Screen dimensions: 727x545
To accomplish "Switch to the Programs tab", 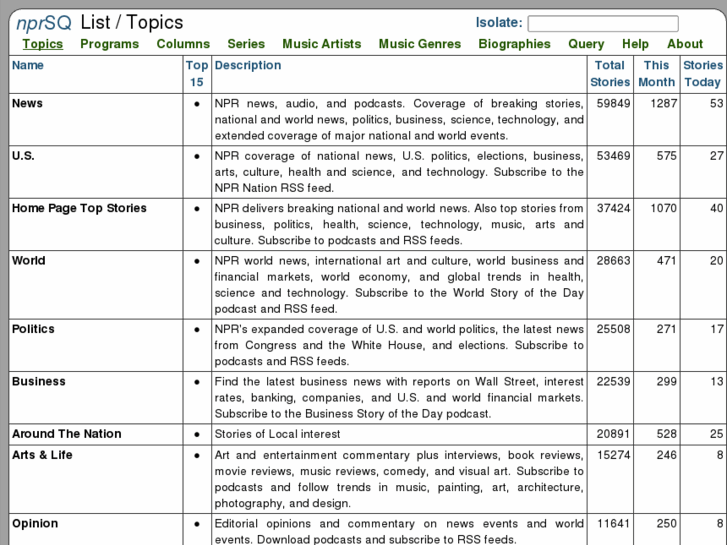I will 109,44.
